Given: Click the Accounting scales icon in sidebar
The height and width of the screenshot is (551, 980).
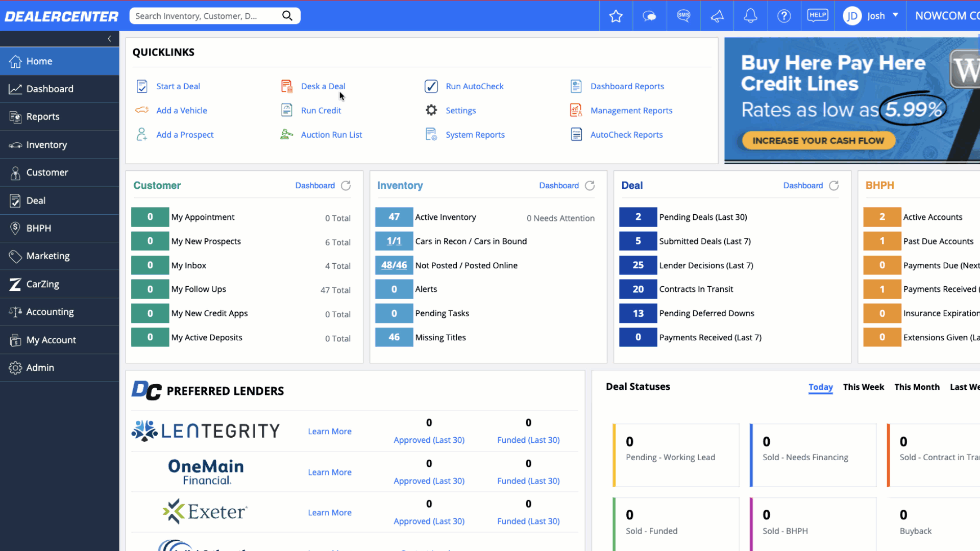Looking at the screenshot, I should (x=15, y=312).
